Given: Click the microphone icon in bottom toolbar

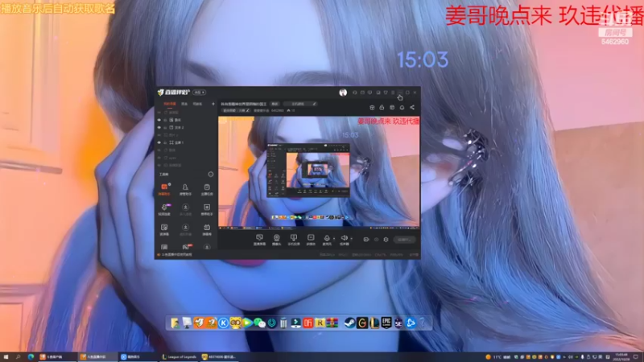Looking at the screenshot, I should pyautogui.click(x=327, y=240).
